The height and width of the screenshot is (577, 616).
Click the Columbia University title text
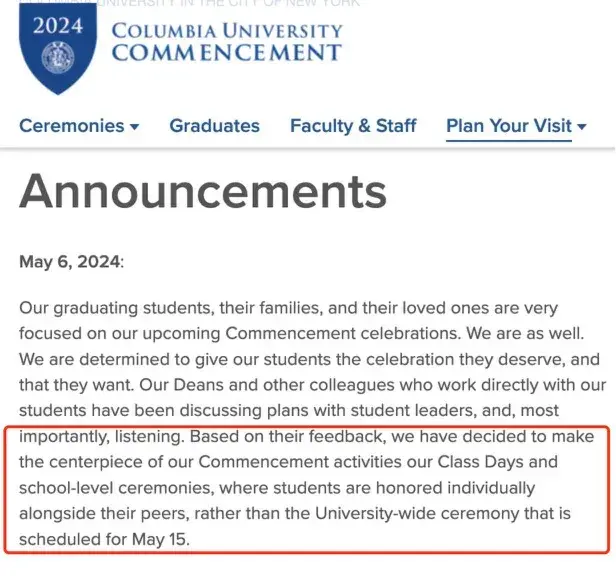pyautogui.click(x=227, y=30)
